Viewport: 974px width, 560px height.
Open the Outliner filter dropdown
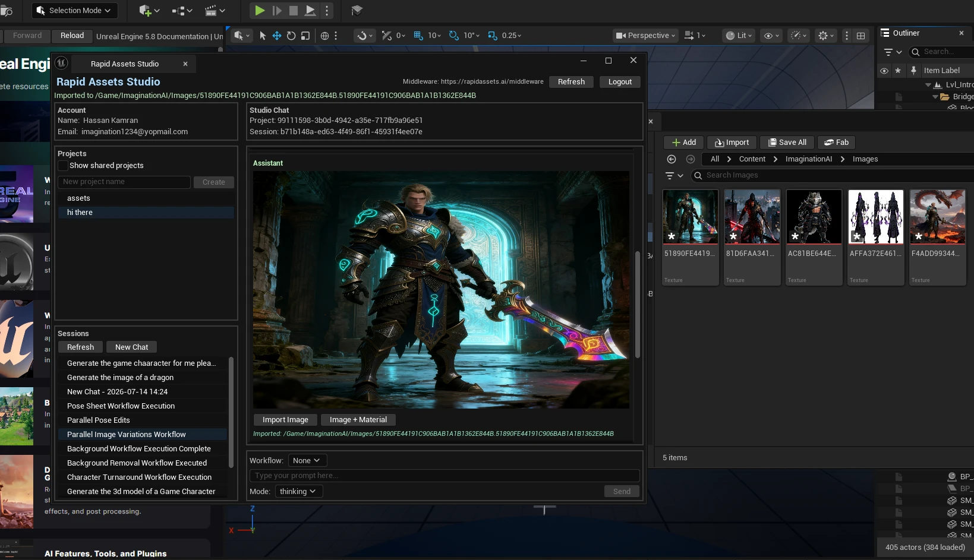pyautogui.click(x=893, y=52)
